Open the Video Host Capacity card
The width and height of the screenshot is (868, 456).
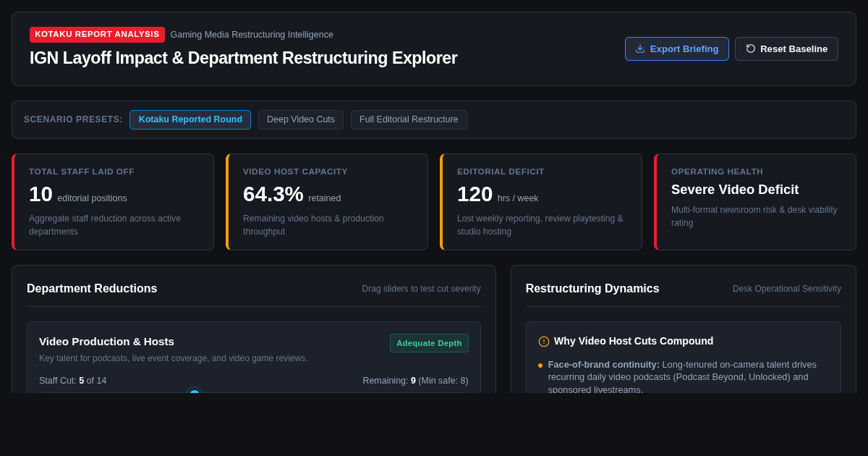(x=327, y=202)
